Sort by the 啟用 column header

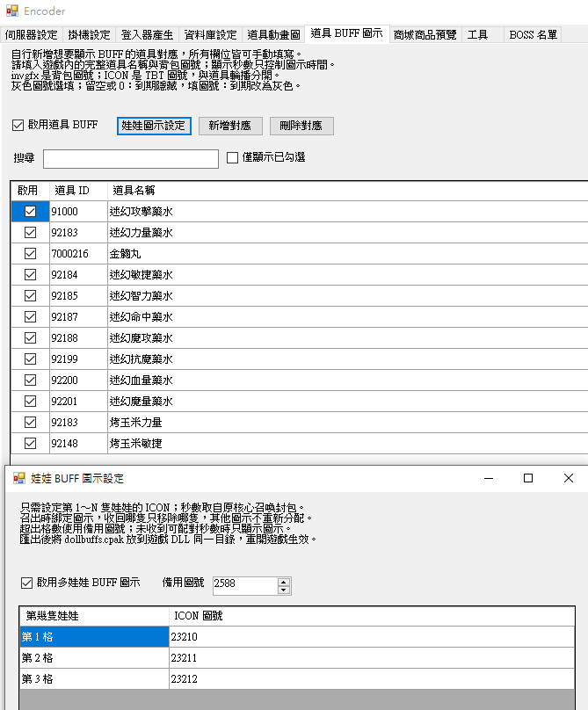[x=30, y=190]
